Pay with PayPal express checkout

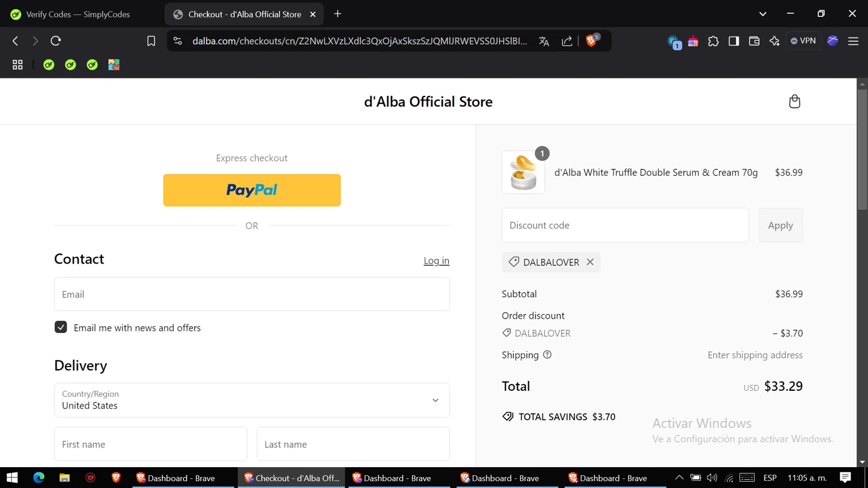(252, 190)
